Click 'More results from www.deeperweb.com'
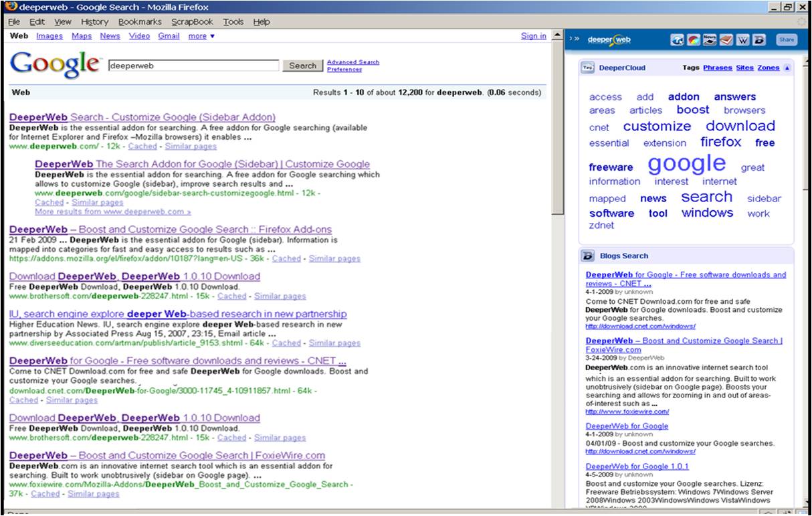The width and height of the screenshot is (812, 516). click(113, 211)
